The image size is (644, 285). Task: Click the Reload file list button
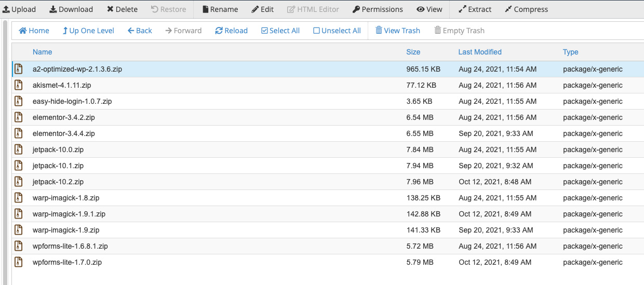[x=231, y=31]
